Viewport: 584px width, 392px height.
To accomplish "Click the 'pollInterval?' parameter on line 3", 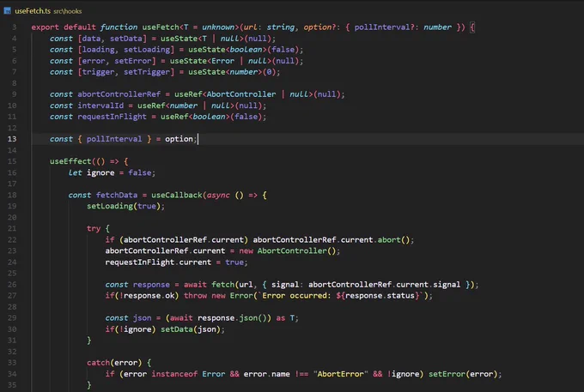I will pyautogui.click(x=384, y=27).
